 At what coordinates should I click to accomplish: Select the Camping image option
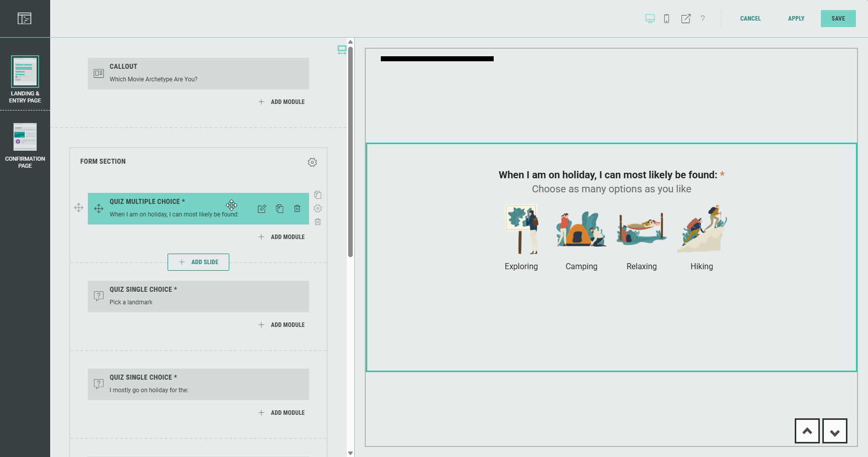581,230
